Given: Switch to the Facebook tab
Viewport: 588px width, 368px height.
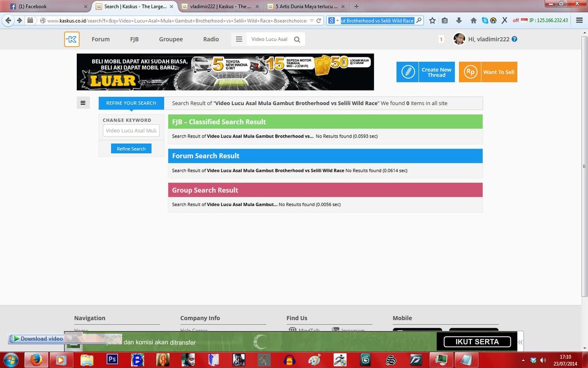Looking at the screenshot, I should coord(48,6).
